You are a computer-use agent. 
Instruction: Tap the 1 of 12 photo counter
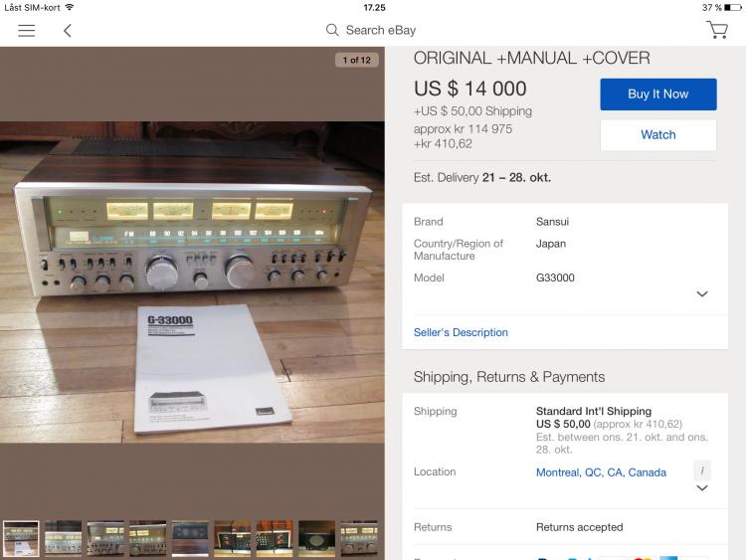[357, 60]
